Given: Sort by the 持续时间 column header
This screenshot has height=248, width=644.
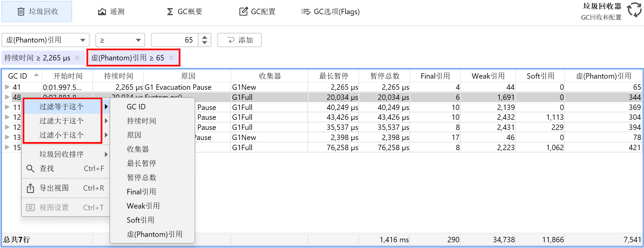Looking at the screenshot, I should point(118,76).
